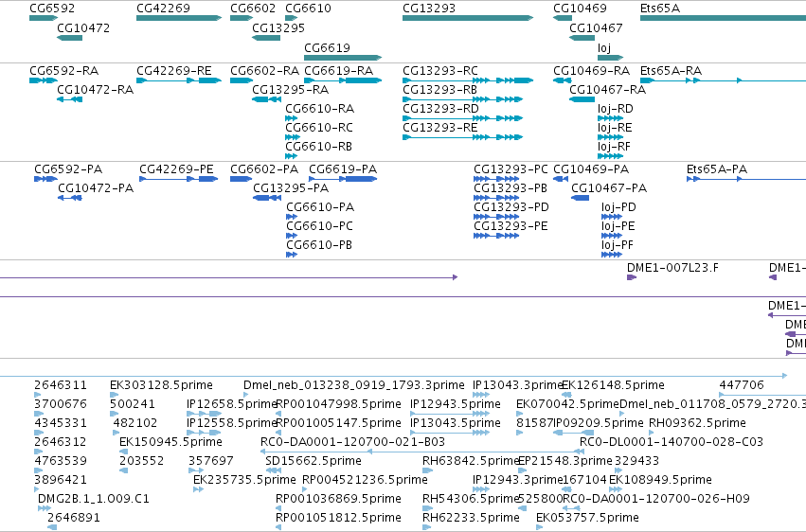Click the Ets65A-PA protein label

717,168
